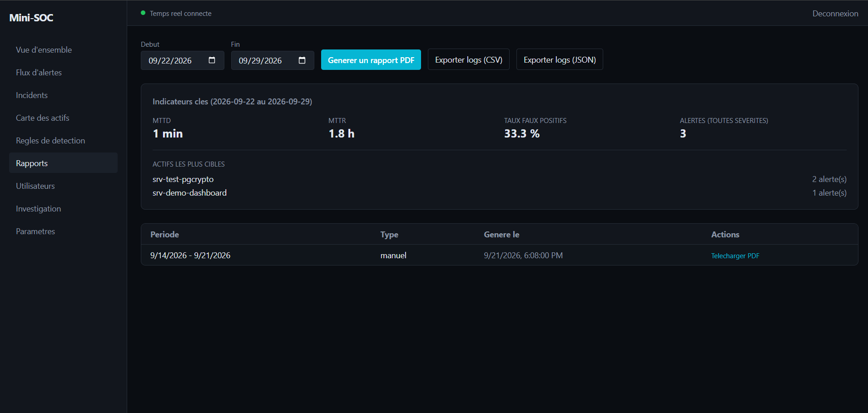Export logs as JSON
Viewport: 868px width, 413px height.
560,59
